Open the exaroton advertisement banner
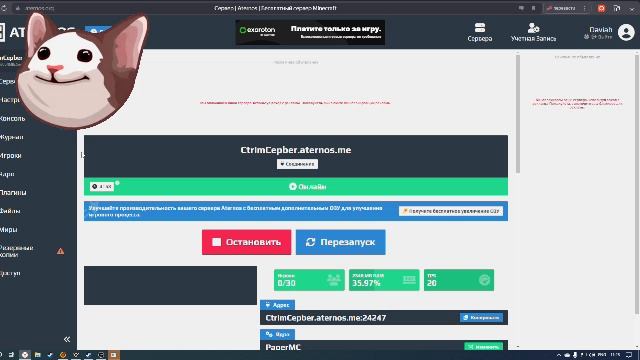 [x=310, y=32]
